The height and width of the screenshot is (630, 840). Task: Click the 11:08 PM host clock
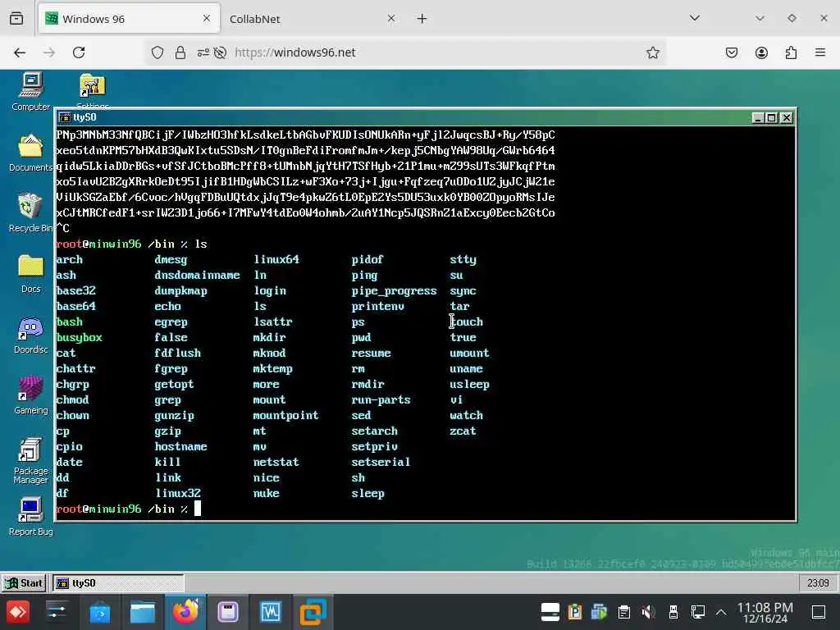[x=765, y=612]
